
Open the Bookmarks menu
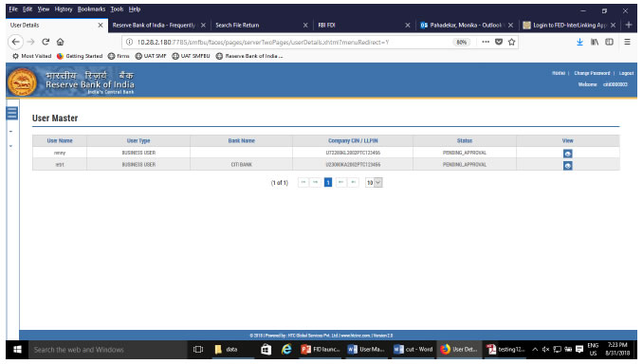(x=91, y=9)
